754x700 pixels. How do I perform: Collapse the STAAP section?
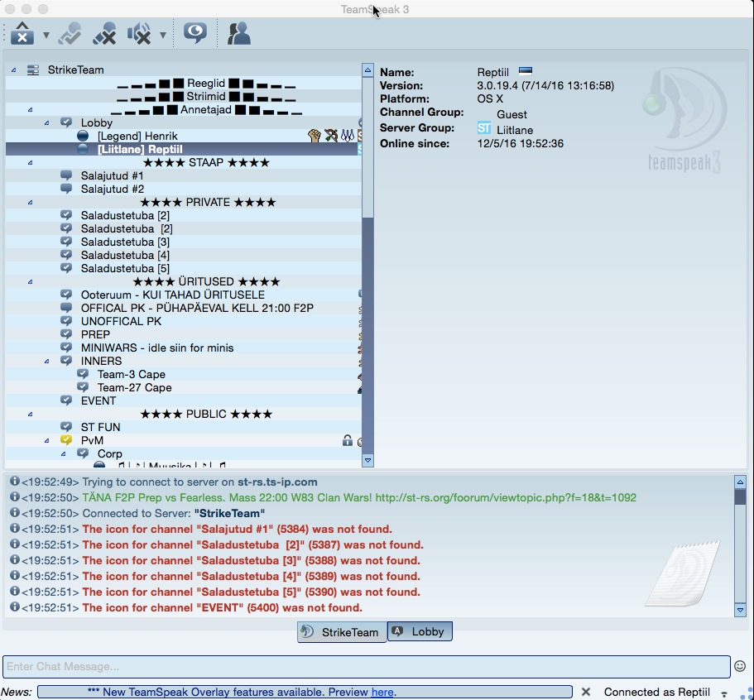[x=31, y=162]
